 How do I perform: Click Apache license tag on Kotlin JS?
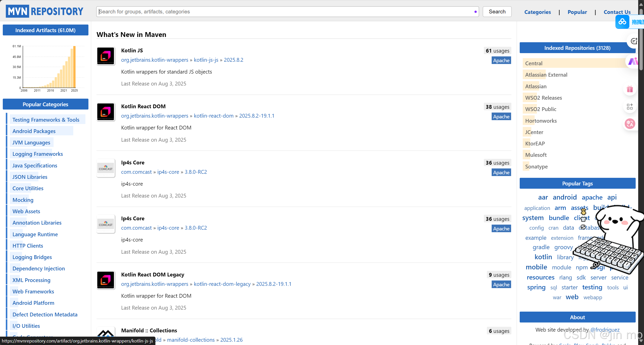pos(501,60)
